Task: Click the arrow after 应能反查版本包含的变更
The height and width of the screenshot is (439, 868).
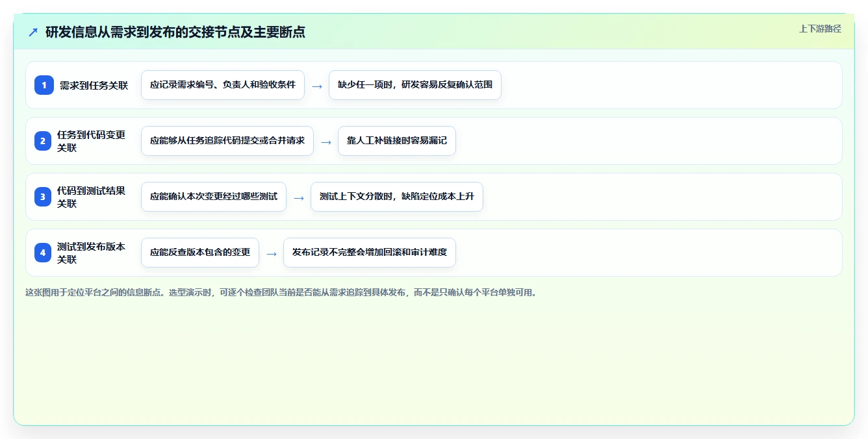Action: point(272,253)
